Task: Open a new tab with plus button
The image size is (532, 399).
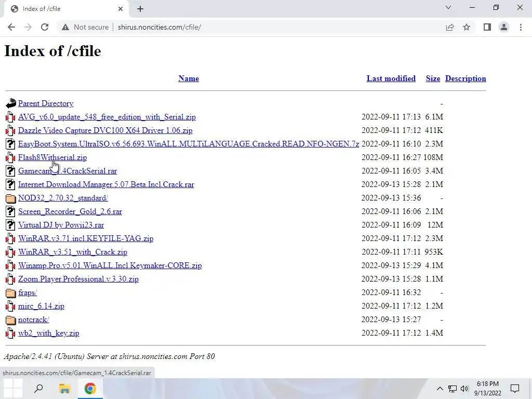Action: pyautogui.click(x=140, y=9)
